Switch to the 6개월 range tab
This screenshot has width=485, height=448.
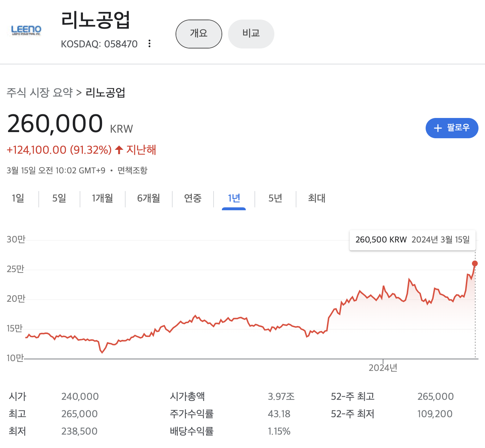[148, 198]
